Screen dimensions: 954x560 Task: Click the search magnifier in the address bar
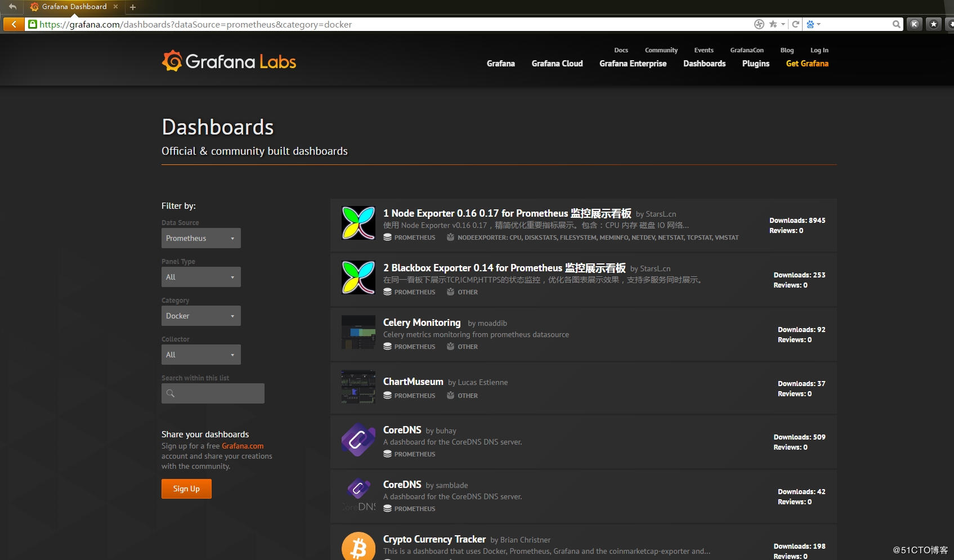point(896,24)
